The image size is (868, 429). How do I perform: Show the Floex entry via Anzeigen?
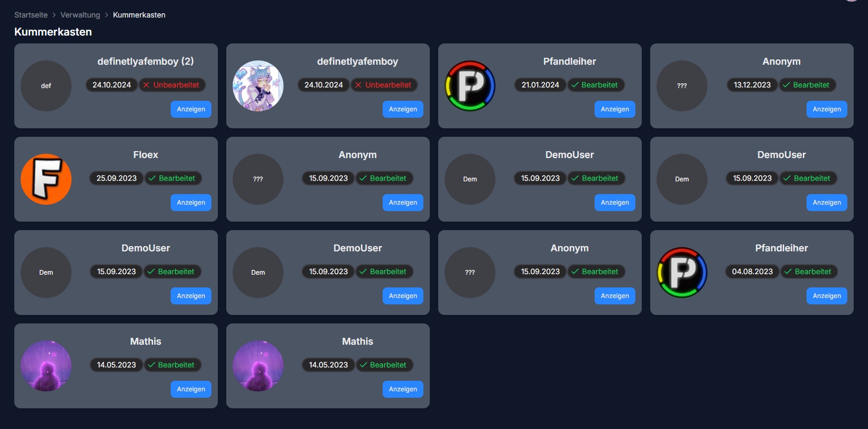[191, 203]
